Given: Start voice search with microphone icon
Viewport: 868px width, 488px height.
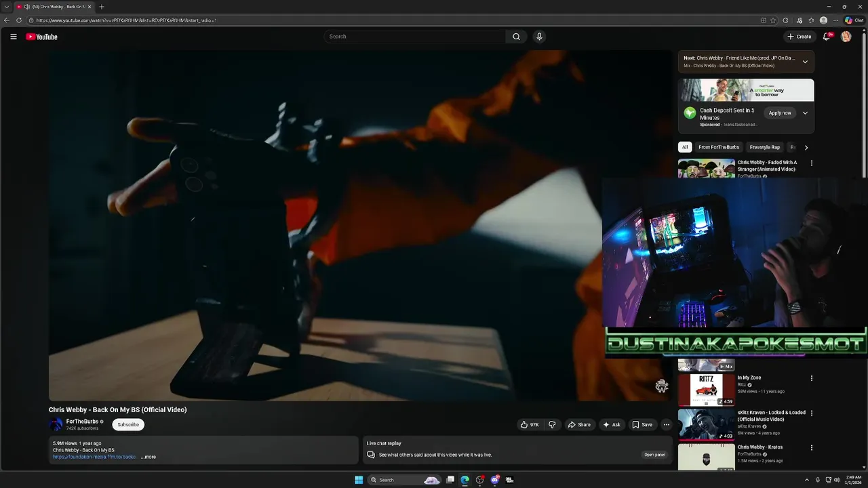Looking at the screenshot, I should [539, 37].
